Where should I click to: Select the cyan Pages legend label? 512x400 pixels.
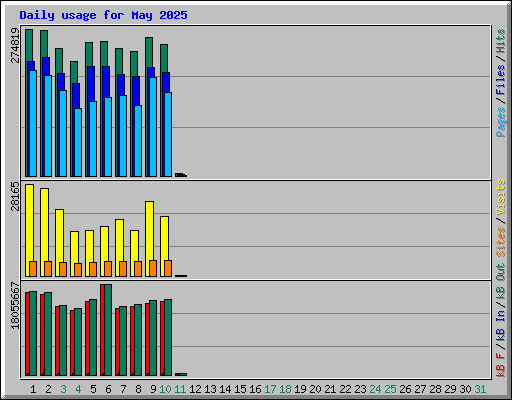click(x=500, y=122)
